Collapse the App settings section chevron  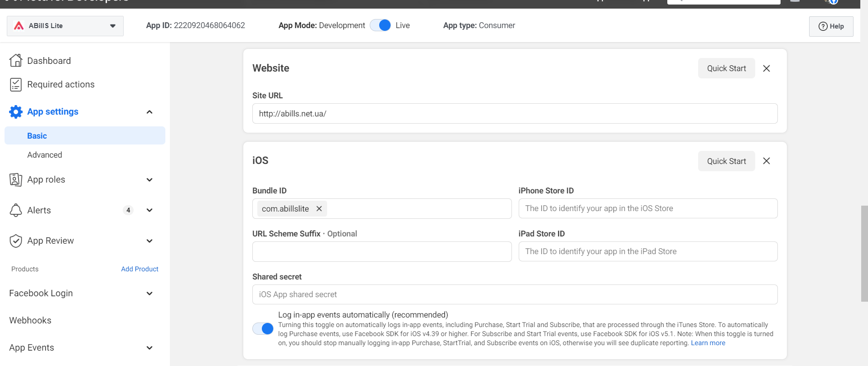tap(149, 112)
